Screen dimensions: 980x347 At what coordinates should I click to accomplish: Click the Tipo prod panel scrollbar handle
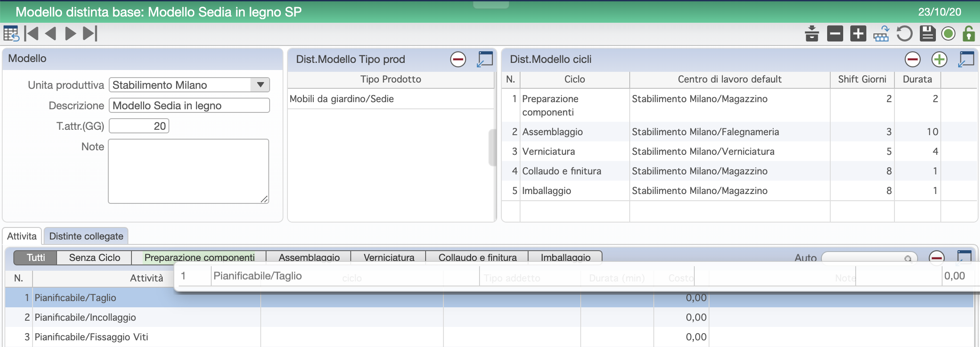(492, 147)
